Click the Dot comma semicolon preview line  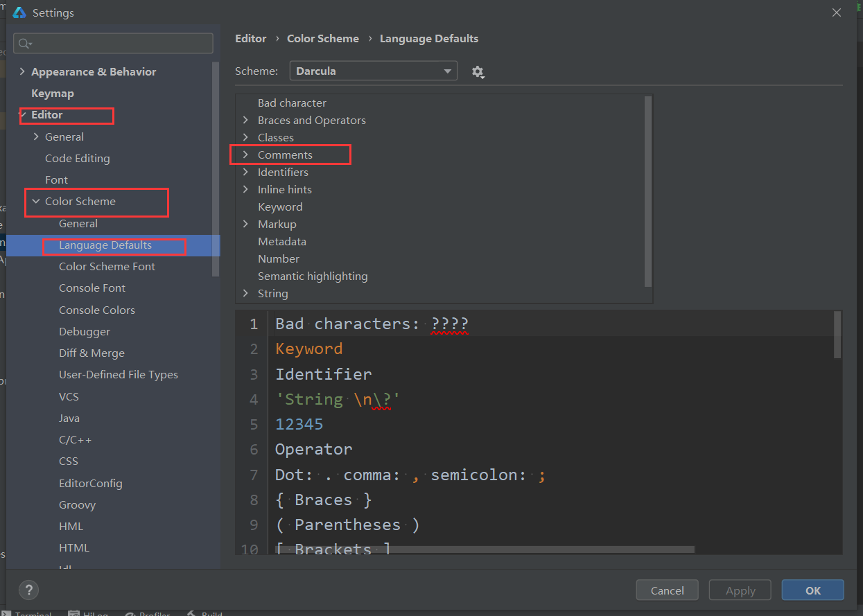click(410, 475)
